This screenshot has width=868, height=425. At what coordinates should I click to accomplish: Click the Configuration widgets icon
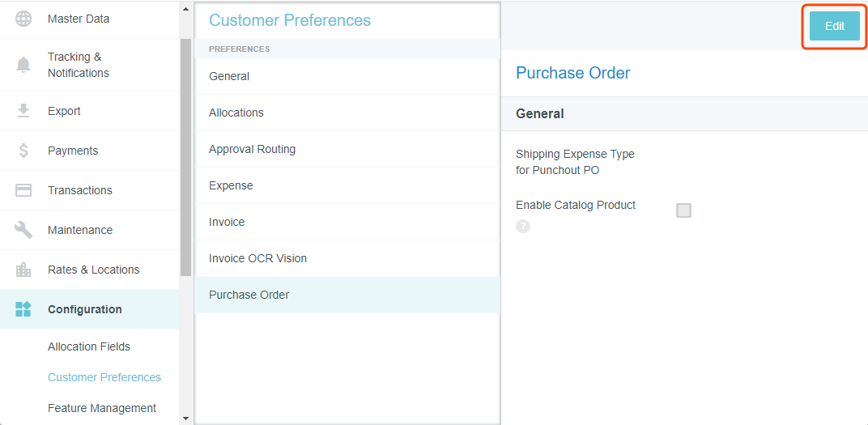pos(23,309)
